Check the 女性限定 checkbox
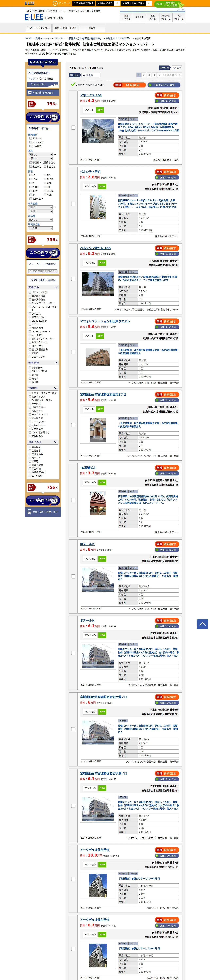Viewport: 210px width, 980px height. (30, 451)
